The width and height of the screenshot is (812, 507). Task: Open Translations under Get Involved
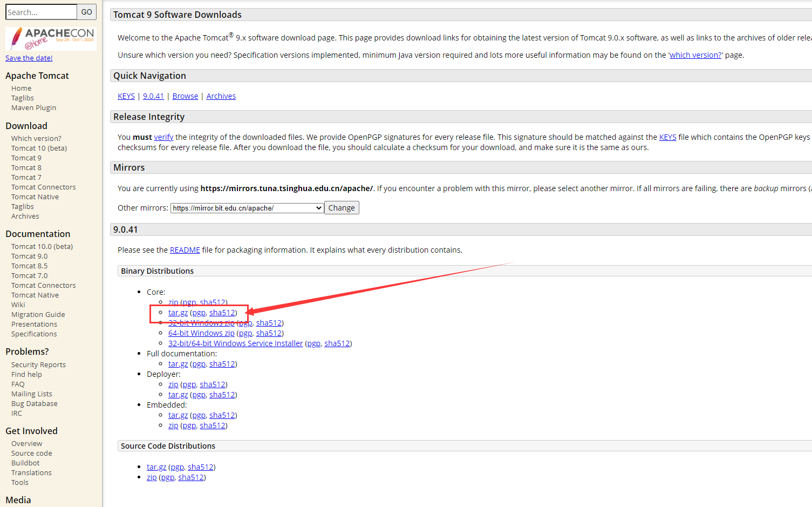pos(31,472)
